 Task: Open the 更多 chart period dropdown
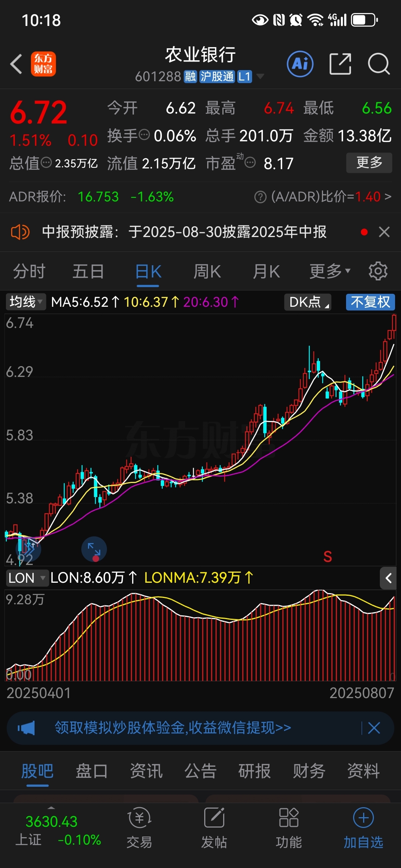pyautogui.click(x=330, y=271)
